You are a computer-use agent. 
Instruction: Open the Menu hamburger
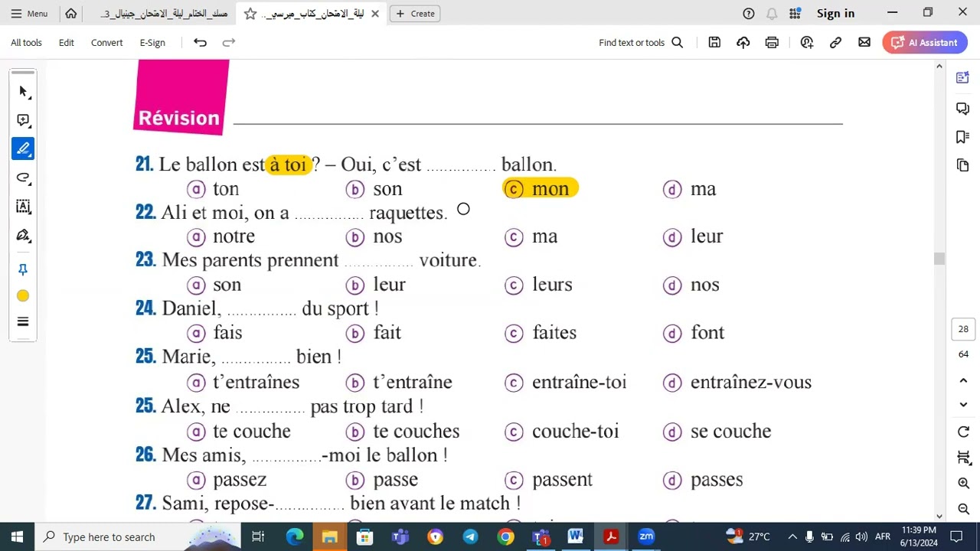pyautogui.click(x=29, y=13)
